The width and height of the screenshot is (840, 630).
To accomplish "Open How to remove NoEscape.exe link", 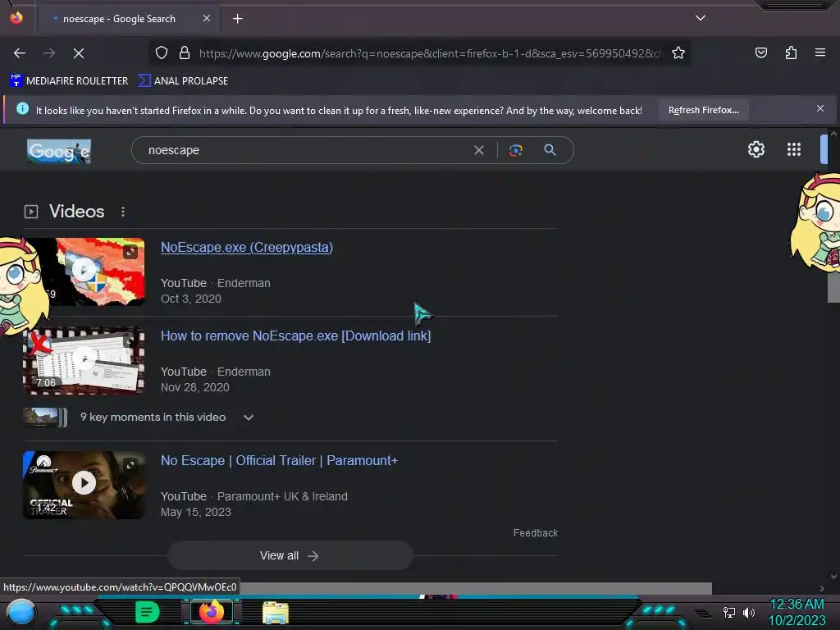I will (x=295, y=336).
